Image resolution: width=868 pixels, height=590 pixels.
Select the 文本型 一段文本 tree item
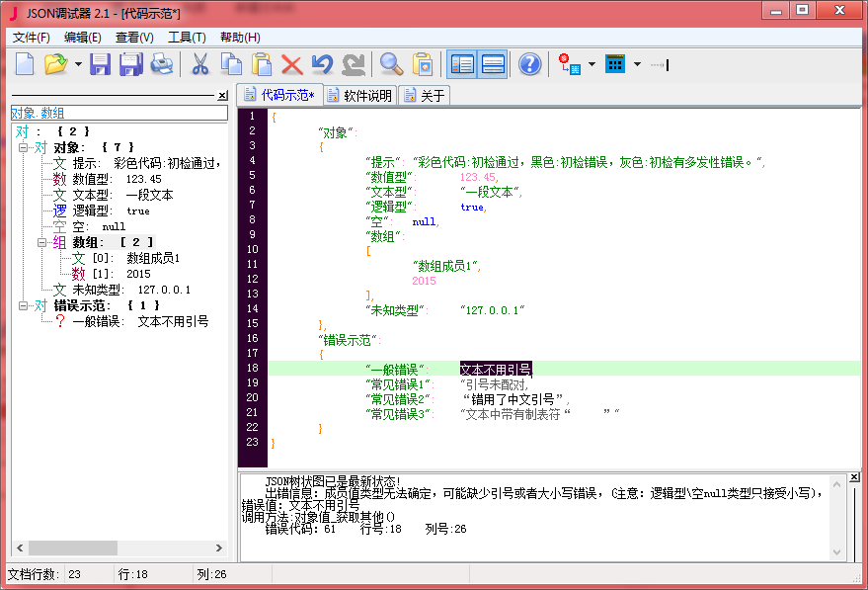coord(113,195)
